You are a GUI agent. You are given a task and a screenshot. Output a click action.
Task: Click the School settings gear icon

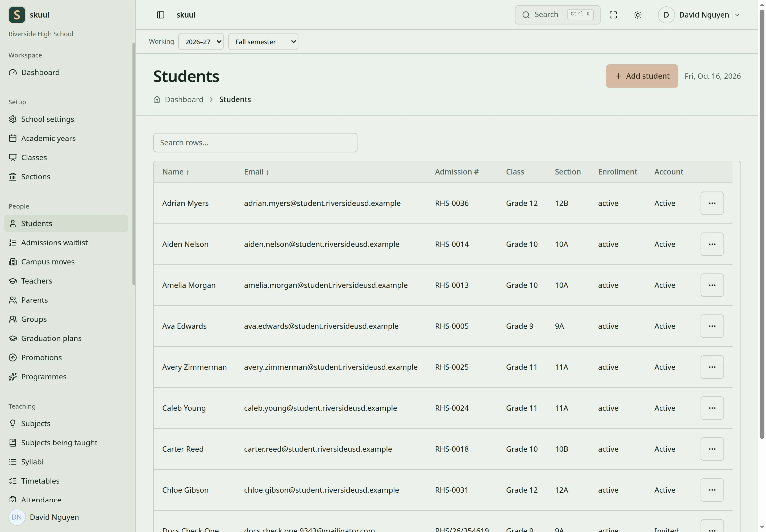point(13,119)
